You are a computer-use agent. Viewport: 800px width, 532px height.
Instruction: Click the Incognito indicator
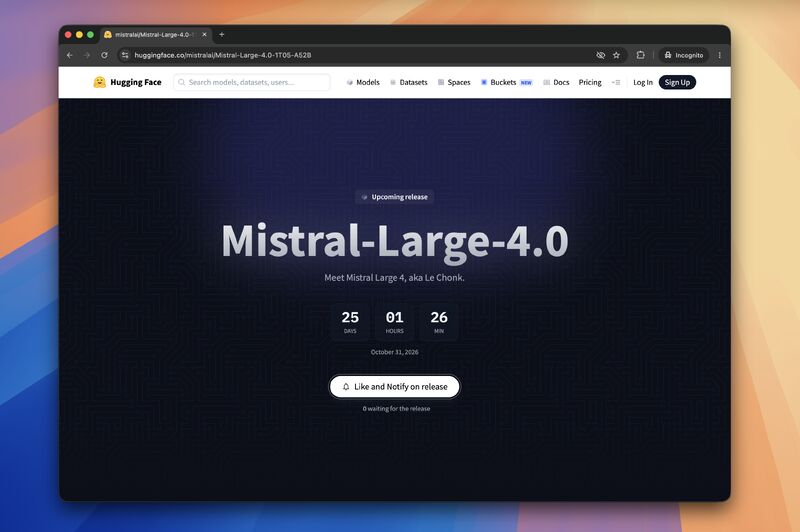pos(684,55)
